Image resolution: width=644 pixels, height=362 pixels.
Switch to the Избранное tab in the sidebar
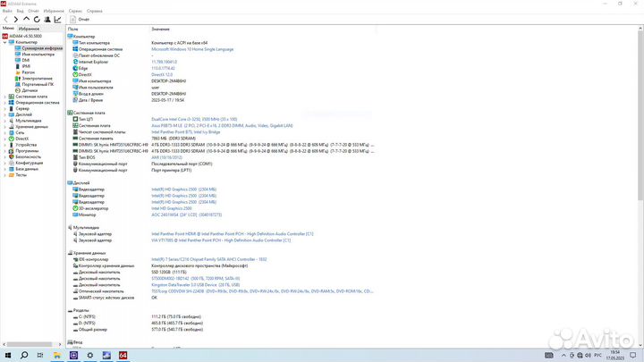pyautogui.click(x=29, y=29)
